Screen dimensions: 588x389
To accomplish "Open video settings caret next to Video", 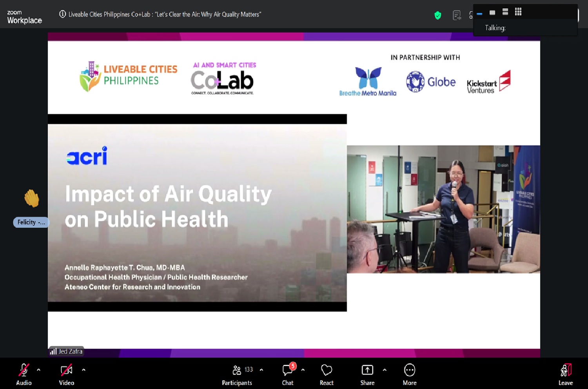I will pos(83,369).
